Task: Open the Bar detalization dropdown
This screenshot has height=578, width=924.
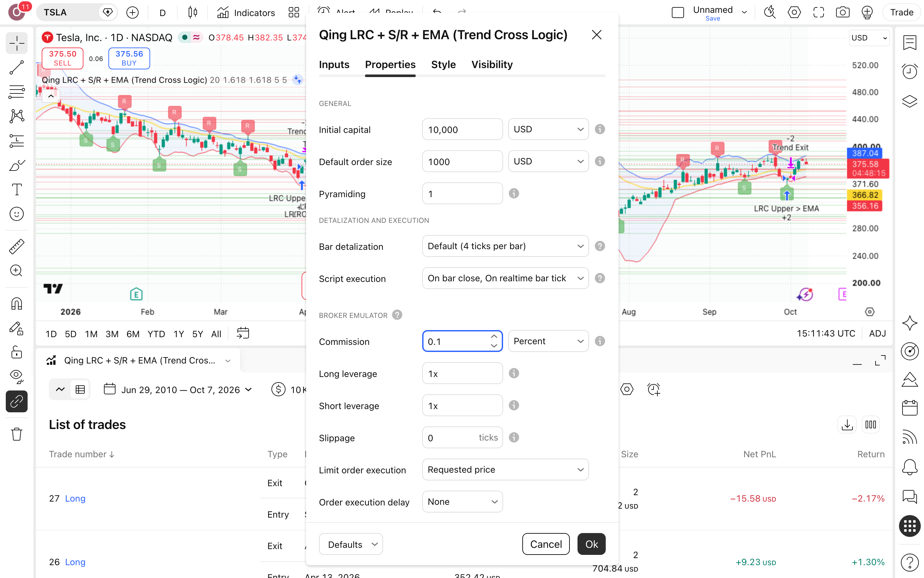Action: click(x=505, y=246)
